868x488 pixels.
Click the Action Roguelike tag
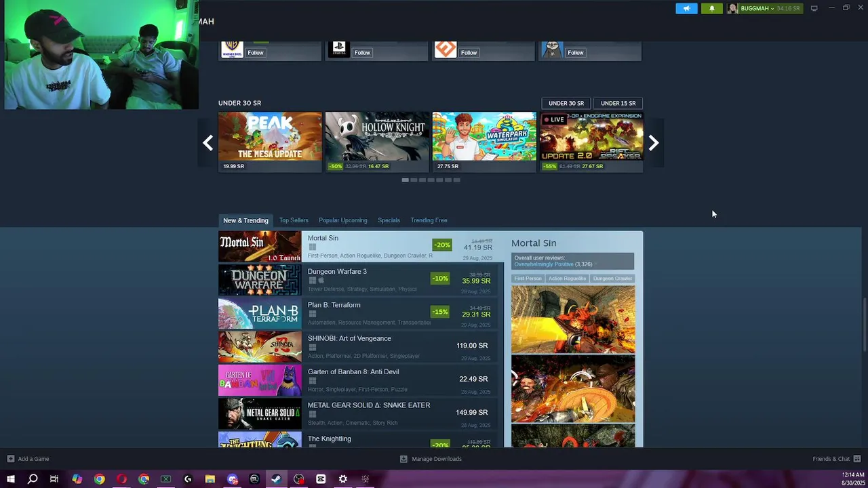click(567, 279)
